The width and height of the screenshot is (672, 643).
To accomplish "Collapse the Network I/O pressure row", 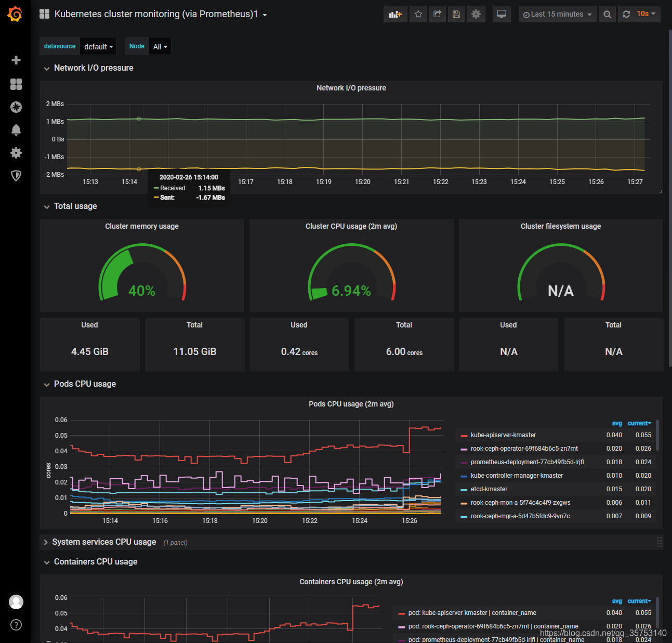I will pos(88,68).
